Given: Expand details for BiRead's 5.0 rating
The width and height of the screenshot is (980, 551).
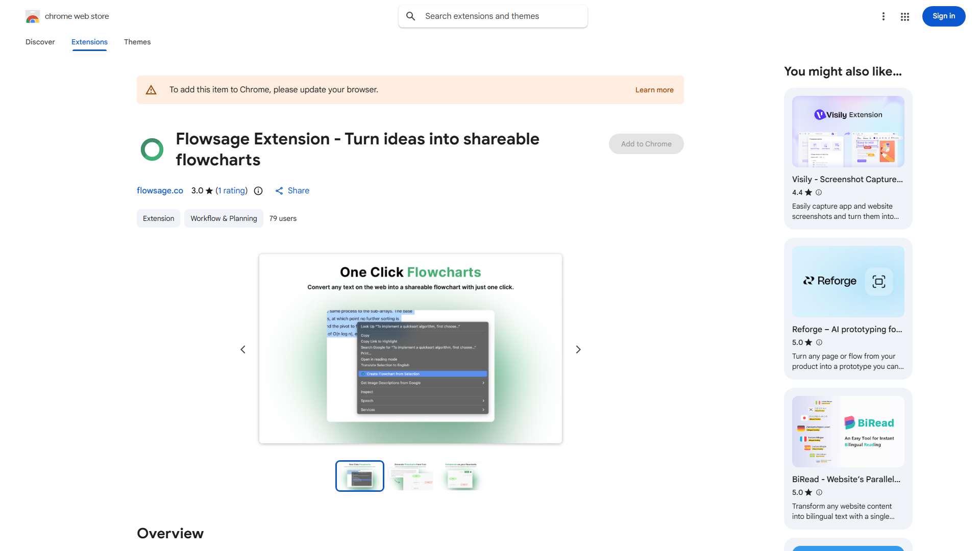Looking at the screenshot, I should click(819, 492).
